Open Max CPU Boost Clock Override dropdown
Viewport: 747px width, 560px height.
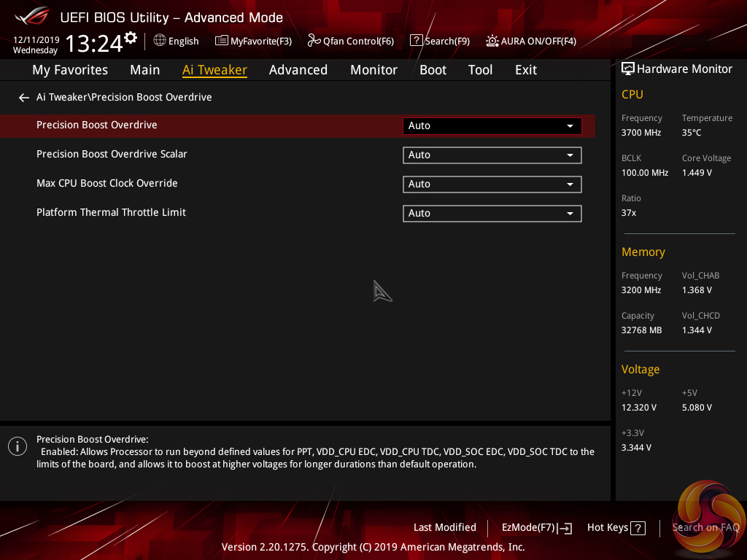pos(492,184)
